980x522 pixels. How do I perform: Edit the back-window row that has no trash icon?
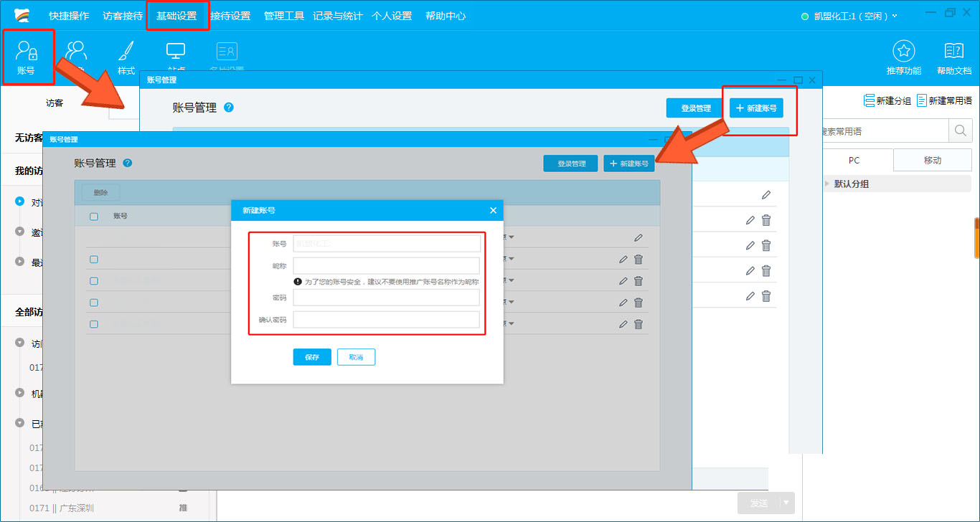pos(766,195)
